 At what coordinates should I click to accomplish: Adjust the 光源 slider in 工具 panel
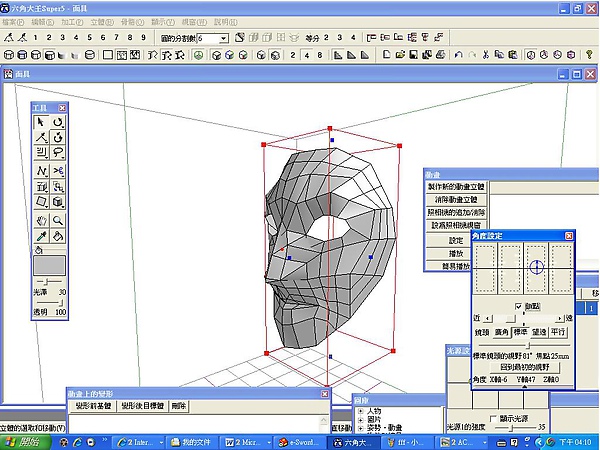[47, 282]
